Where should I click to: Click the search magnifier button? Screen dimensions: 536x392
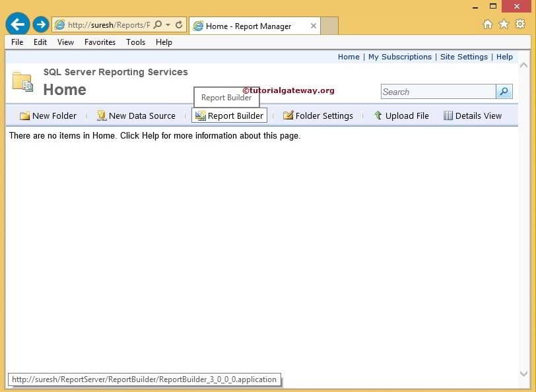504,92
